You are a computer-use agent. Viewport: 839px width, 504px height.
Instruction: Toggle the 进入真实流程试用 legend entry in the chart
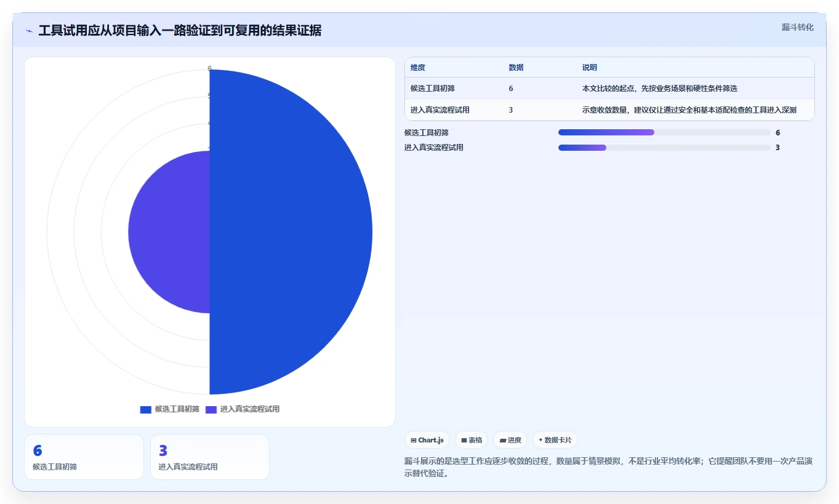pyautogui.click(x=243, y=409)
